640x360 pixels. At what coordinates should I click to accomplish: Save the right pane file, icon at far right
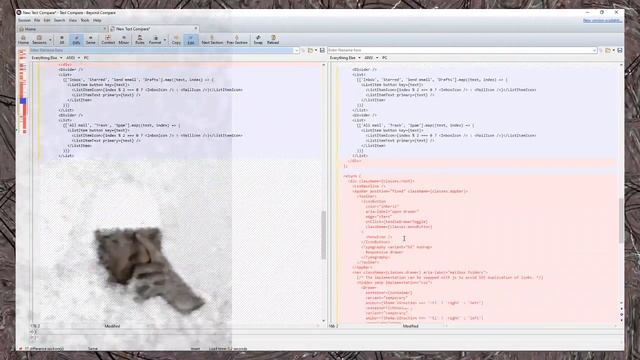620,50
